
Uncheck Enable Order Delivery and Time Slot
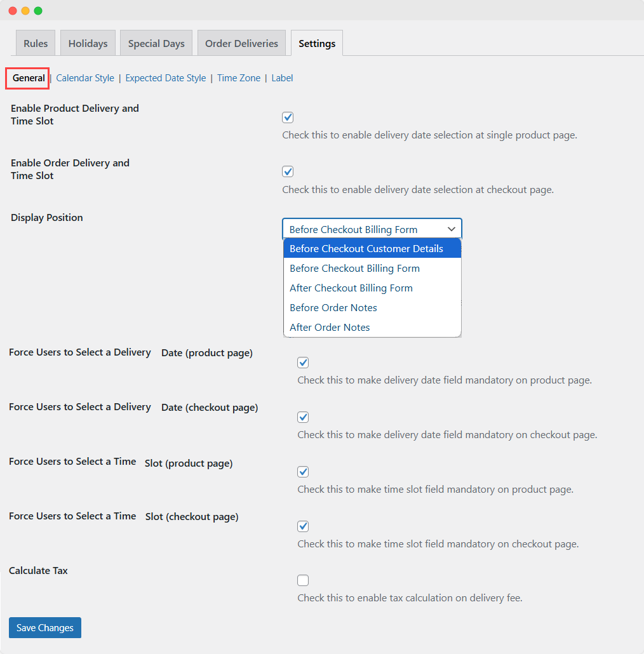click(288, 171)
